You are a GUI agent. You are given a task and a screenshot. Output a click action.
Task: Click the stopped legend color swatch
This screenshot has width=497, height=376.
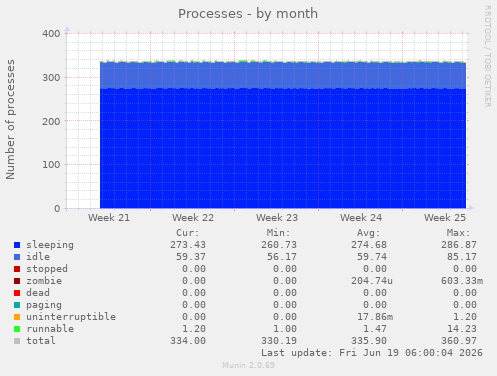coord(17,269)
